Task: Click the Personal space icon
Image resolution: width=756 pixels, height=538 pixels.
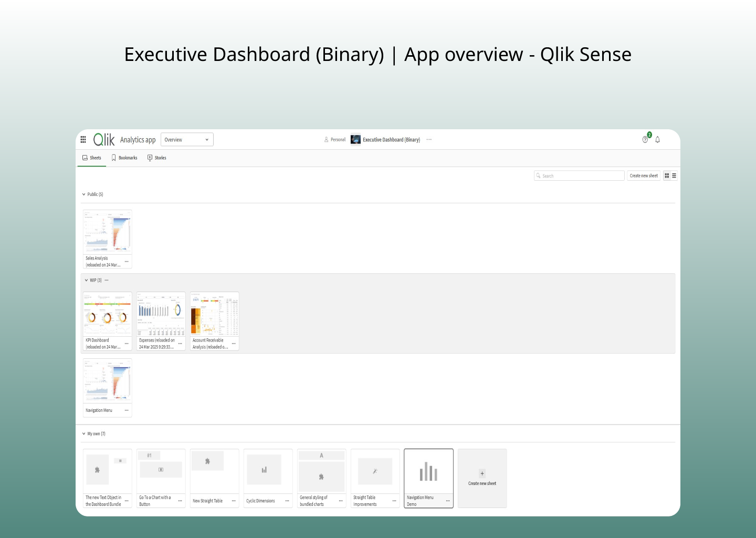Action: (326, 140)
